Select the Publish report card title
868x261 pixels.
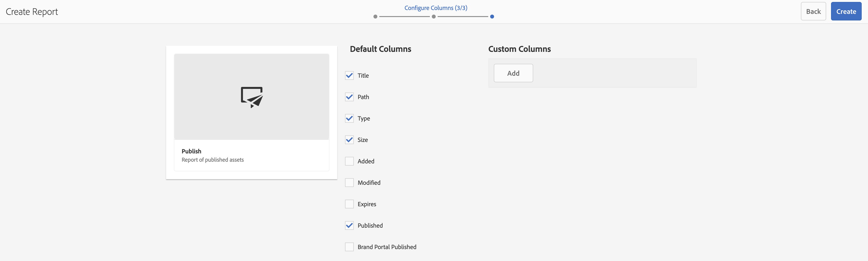[x=191, y=151]
